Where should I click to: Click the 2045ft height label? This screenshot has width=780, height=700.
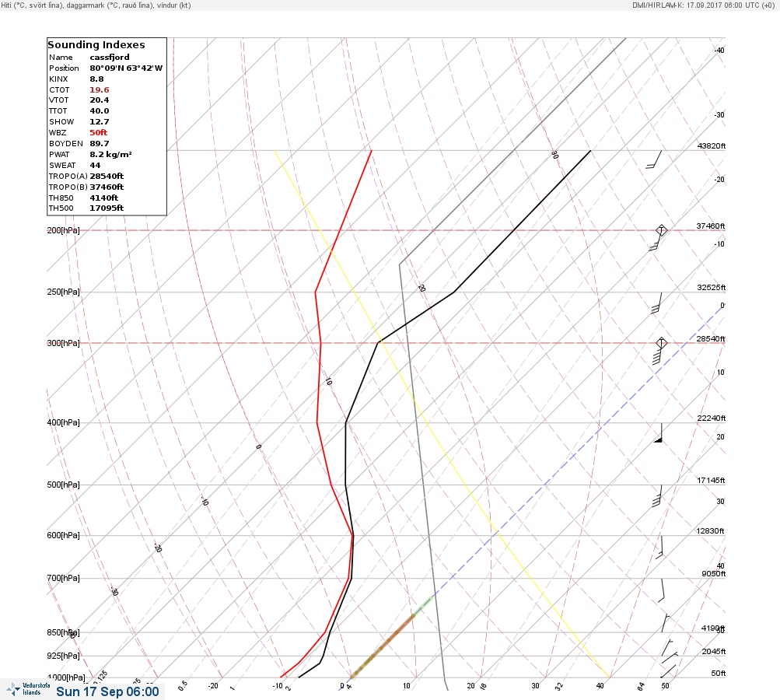click(713, 651)
